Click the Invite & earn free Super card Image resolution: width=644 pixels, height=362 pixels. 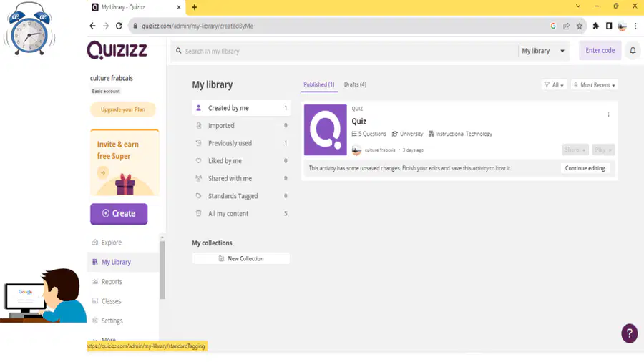pyautogui.click(x=125, y=162)
